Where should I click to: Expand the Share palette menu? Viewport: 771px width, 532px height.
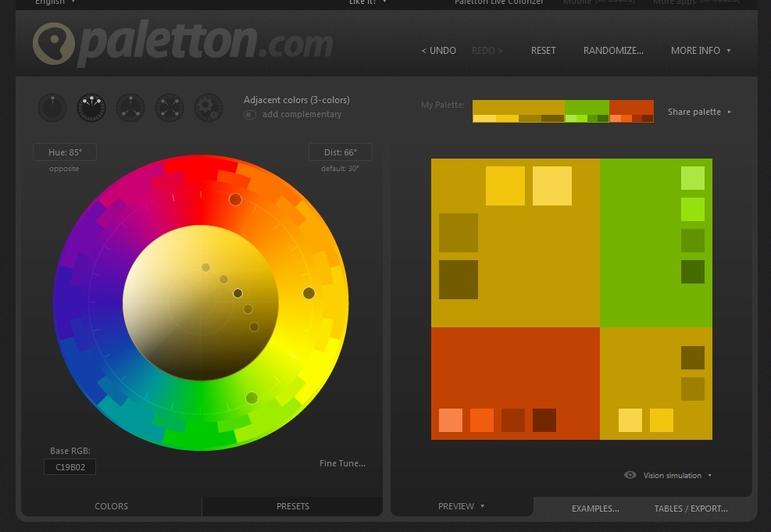coord(699,112)
